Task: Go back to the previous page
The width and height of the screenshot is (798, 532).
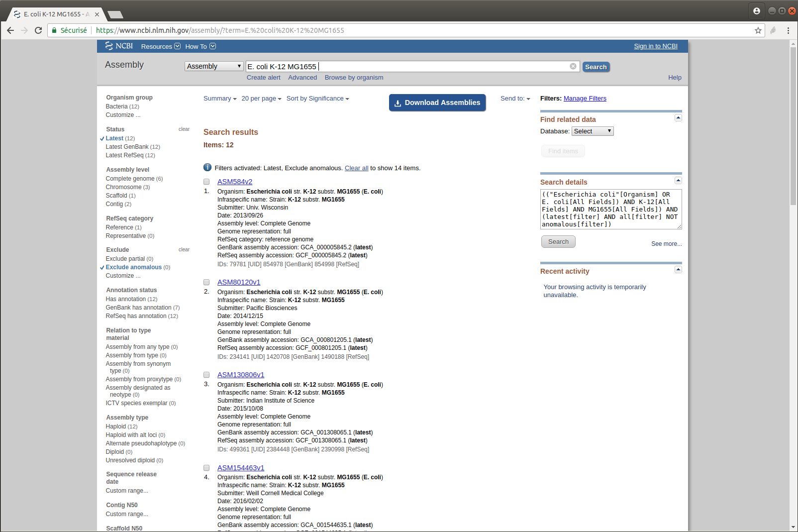Action: (x=10, y=30)
